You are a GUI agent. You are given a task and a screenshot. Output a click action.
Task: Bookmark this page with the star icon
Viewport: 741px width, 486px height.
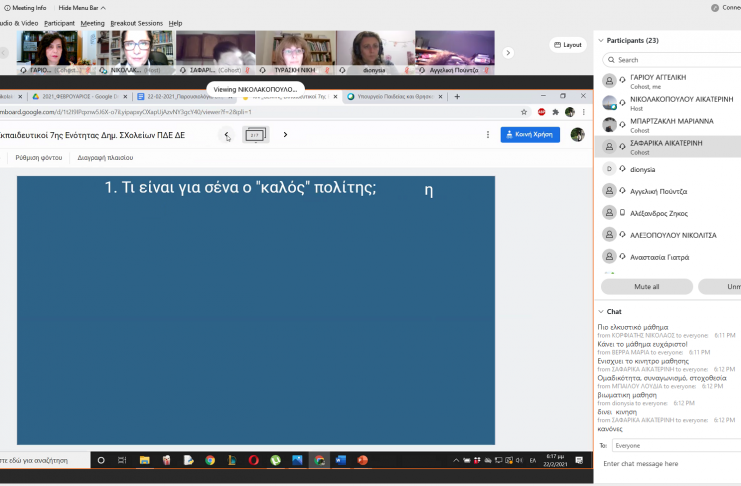coord(523,112)
